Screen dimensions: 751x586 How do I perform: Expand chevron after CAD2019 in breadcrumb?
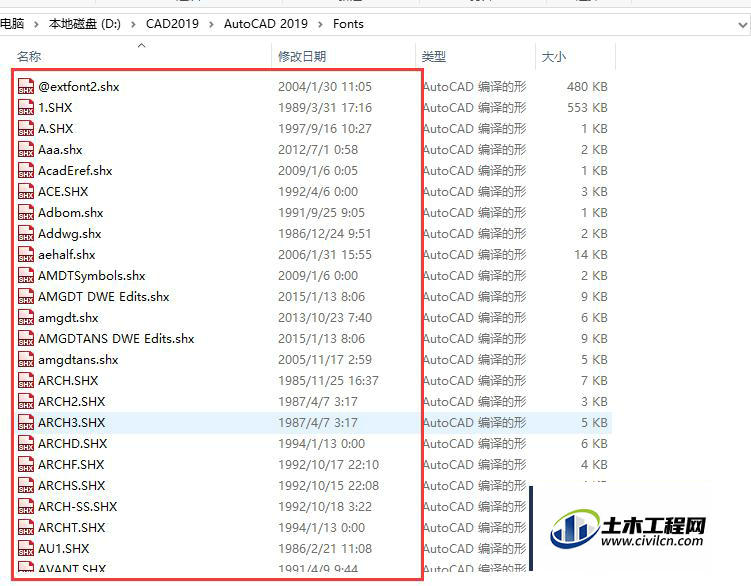(x=211, y=24)
